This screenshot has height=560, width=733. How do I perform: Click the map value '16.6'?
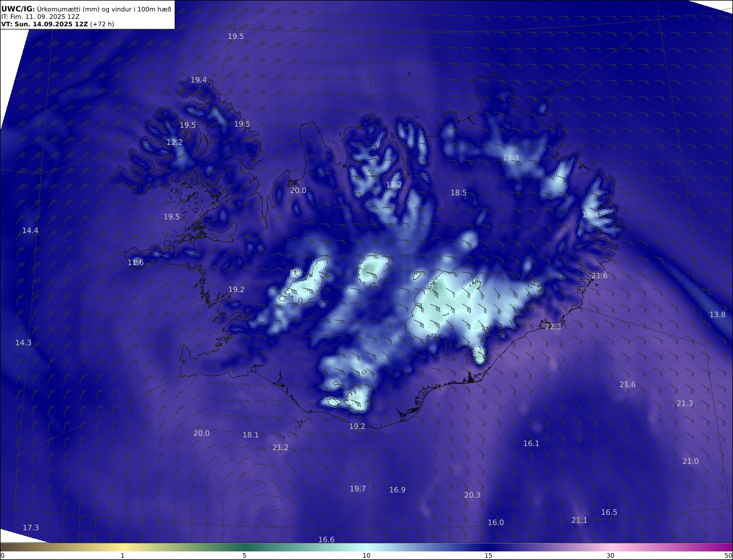point(326,540)
